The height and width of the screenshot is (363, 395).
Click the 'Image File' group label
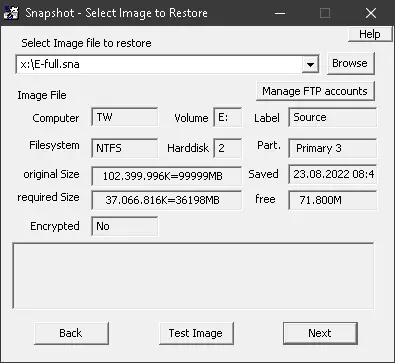[42, 95]
